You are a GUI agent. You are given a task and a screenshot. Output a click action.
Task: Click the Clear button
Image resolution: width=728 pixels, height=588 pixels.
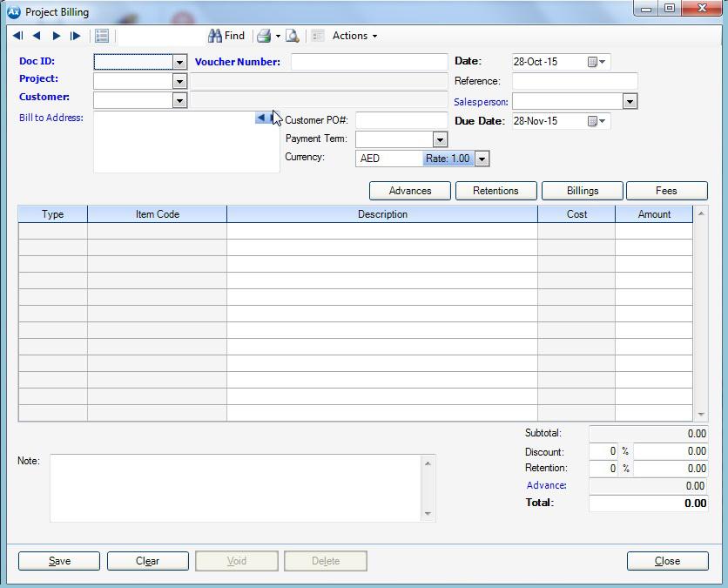pyautogui.click(x=148, y=561)
